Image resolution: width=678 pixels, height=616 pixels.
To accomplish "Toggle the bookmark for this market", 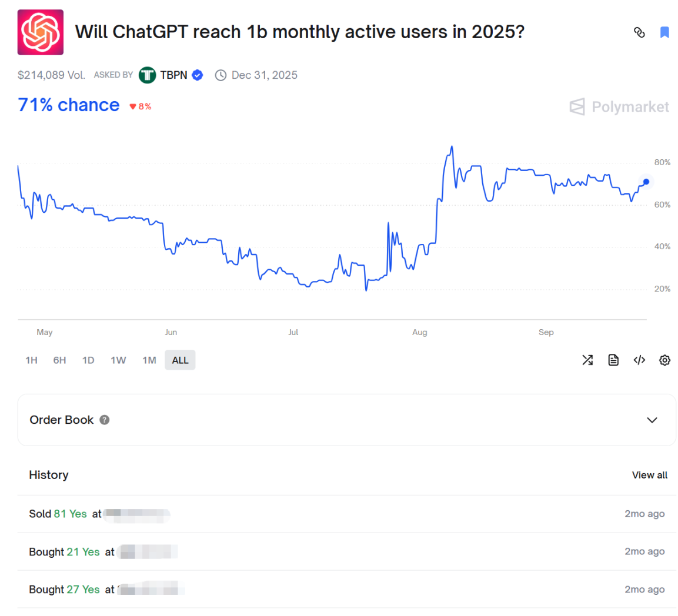I will pos(664,32).
